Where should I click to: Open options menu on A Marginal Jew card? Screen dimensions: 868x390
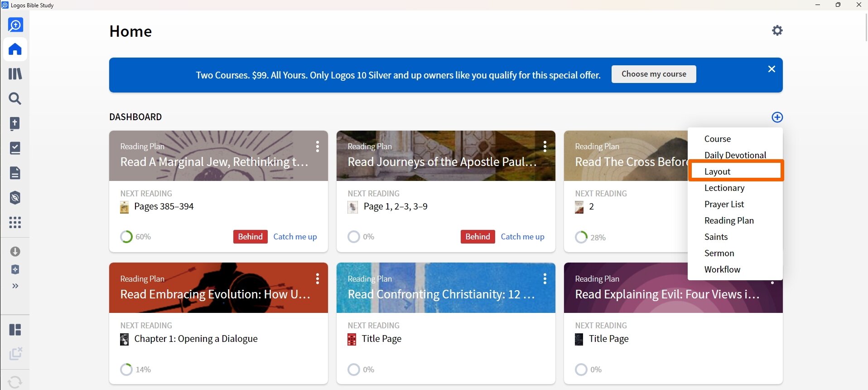318,146
